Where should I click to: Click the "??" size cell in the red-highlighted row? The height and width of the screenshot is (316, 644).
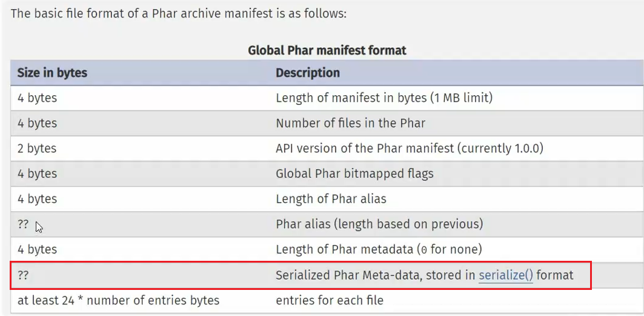click(x=23, y=275)
